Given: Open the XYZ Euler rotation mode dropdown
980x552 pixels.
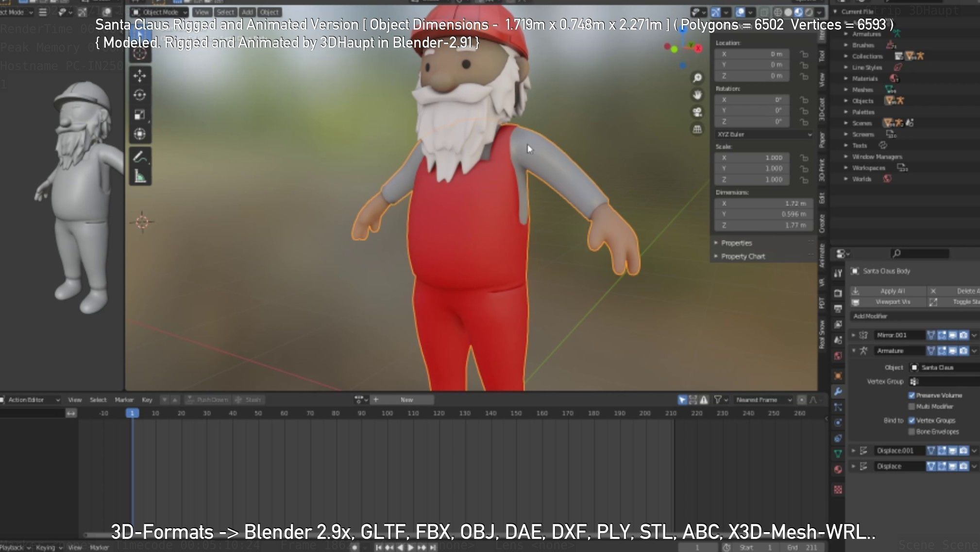Looking at the screenshot, I should (x=764, y=135).
